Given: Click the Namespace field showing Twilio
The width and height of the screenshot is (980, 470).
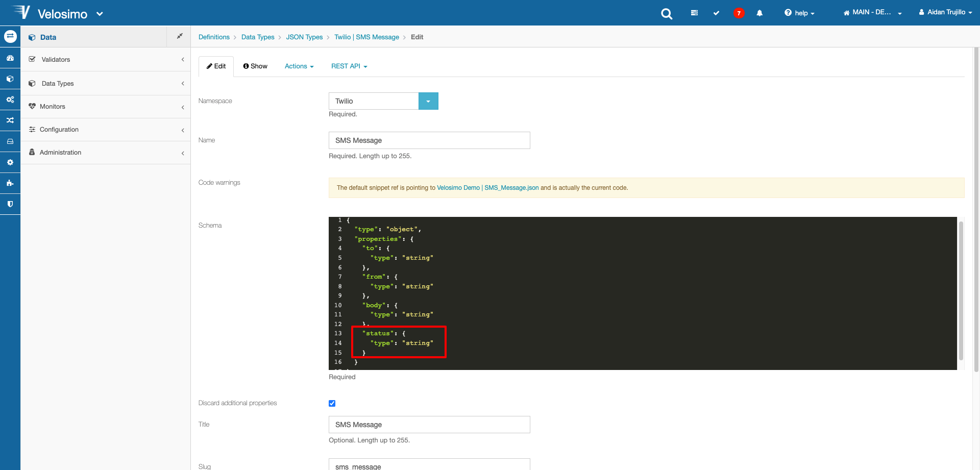Looking at the screenshot, I should [x=374, y=101].
